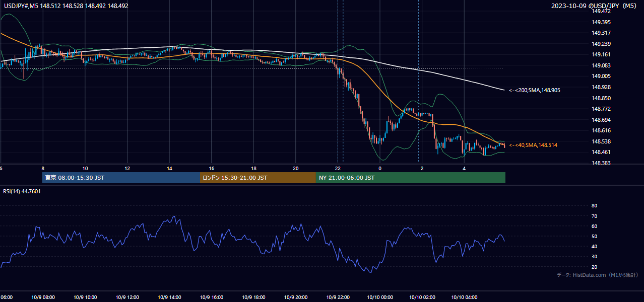Click the 10/10 00:00 time axis label
644x302 pixels.
pos(380,297)
